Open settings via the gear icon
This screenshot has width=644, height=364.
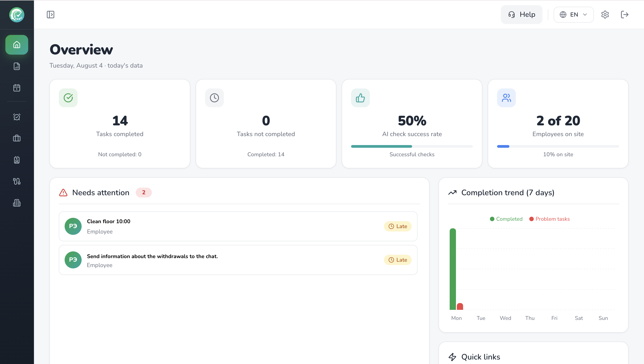click(605, 15)
